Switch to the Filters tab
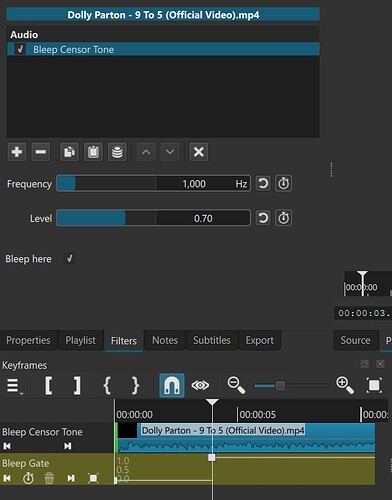The width and height of the screenshot is (392, 500). pyautogui.click(x=124, y=341)
